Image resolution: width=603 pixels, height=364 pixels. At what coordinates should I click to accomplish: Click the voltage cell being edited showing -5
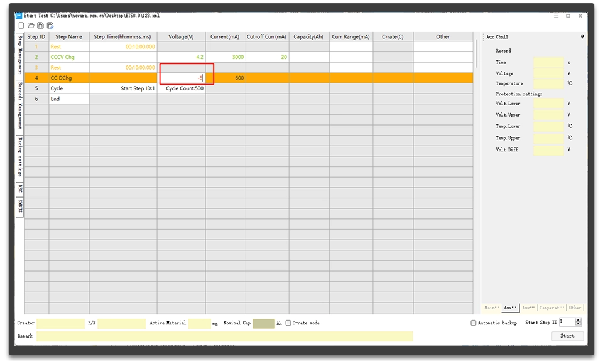click(x=181, y=78)
